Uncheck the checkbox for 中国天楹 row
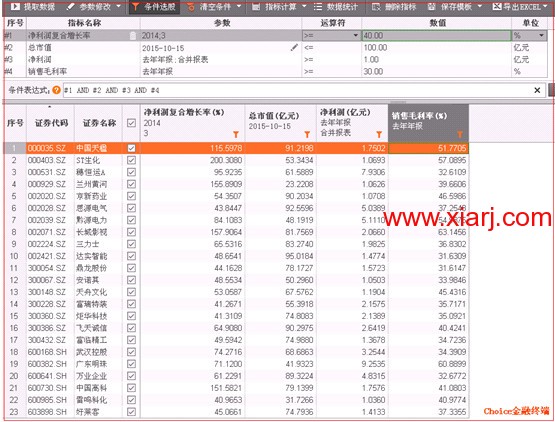 click(131, 148)
